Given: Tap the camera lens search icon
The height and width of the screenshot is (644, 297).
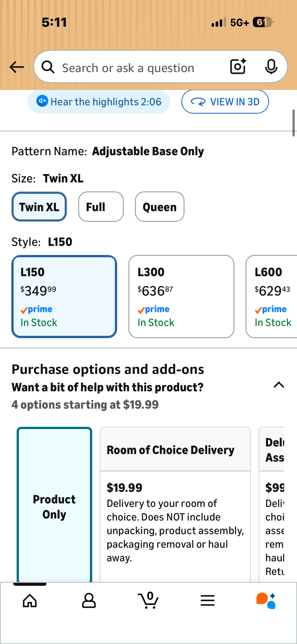Looking at the screenshot, I should [x=238, y=67].
